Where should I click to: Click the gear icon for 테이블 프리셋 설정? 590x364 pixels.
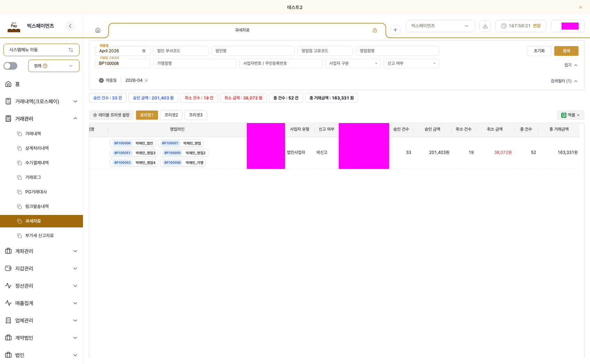[95, 115]
